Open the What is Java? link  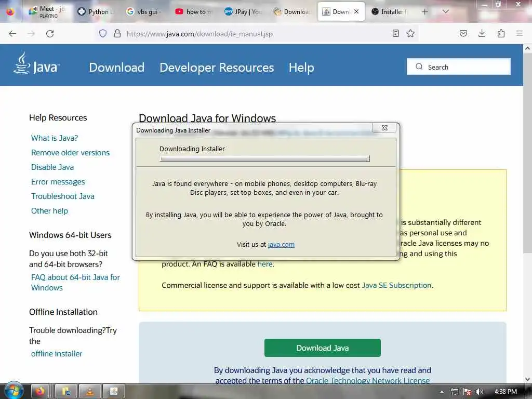(54, 138)
